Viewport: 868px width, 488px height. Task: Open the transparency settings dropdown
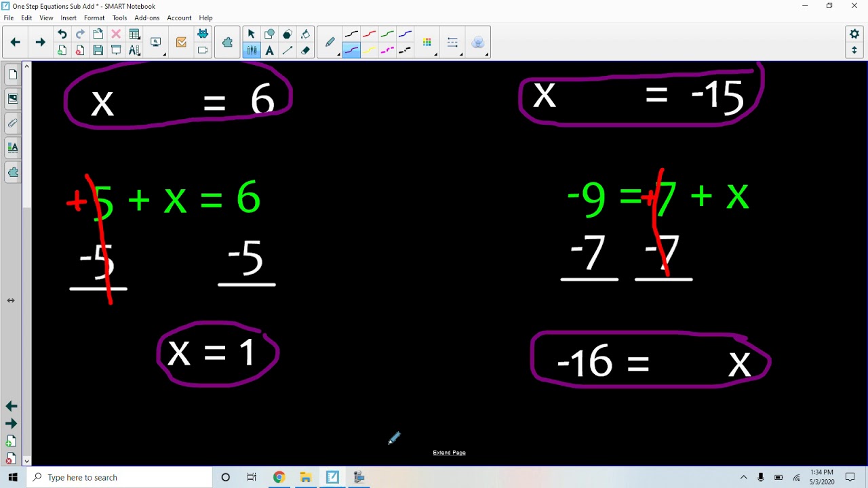tap(478, 42)
